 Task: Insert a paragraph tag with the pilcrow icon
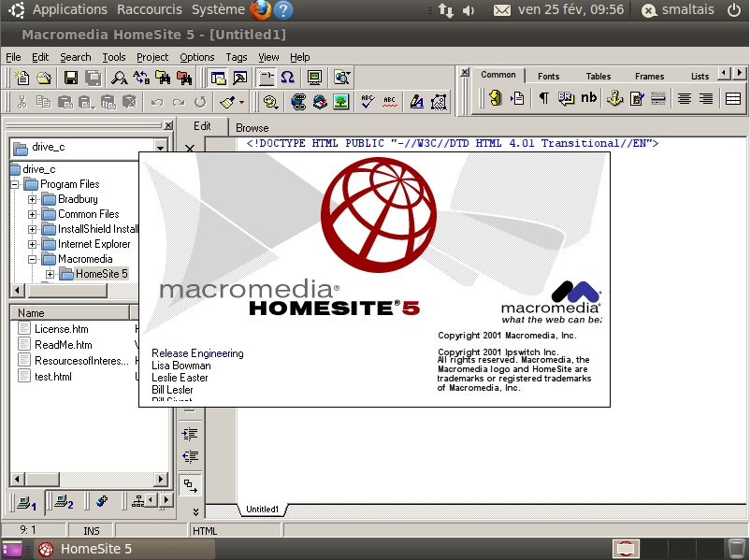[543, 98]
